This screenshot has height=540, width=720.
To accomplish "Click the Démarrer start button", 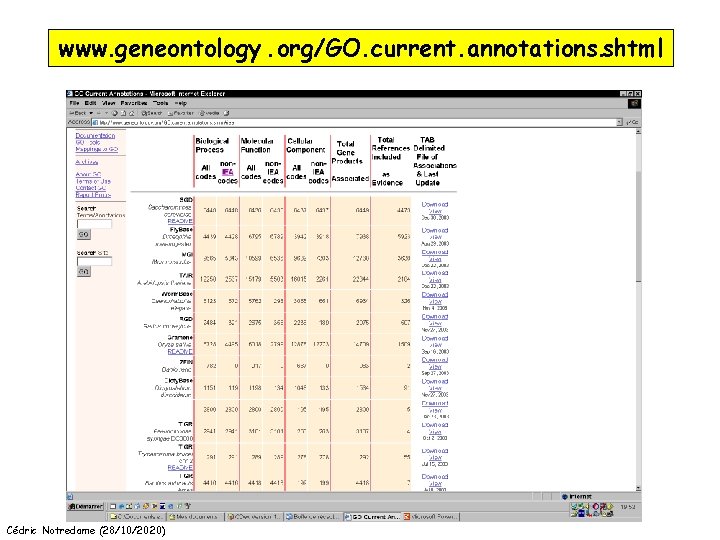I will [85, 506].
